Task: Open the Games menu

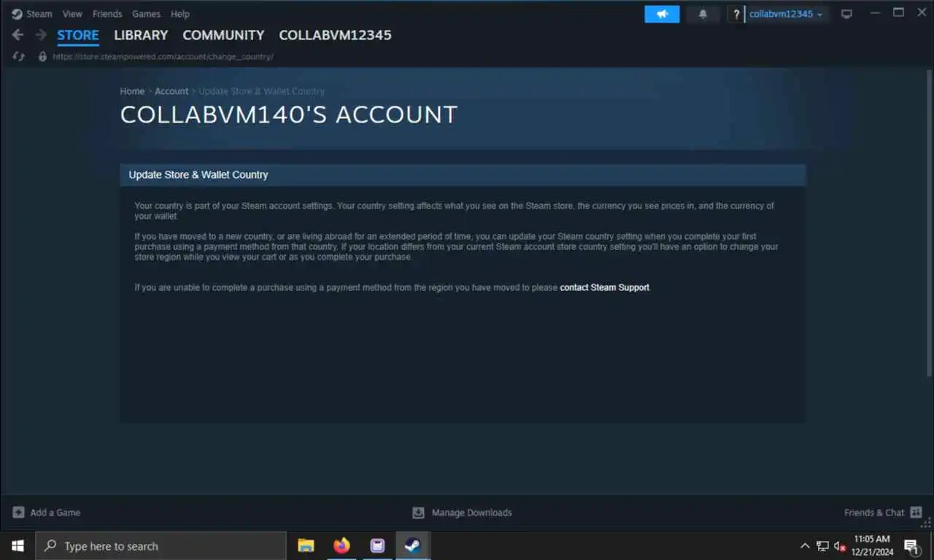Action: [146, 14]
